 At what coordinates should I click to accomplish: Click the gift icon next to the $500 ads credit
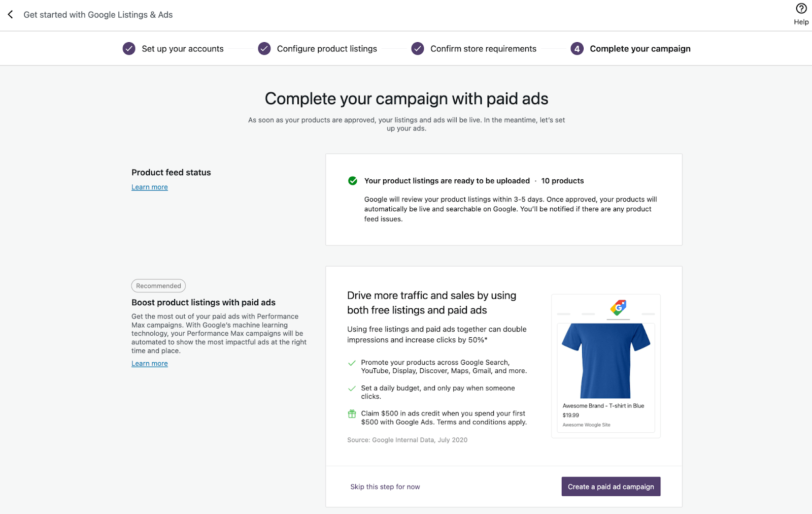tap(352, 413)
